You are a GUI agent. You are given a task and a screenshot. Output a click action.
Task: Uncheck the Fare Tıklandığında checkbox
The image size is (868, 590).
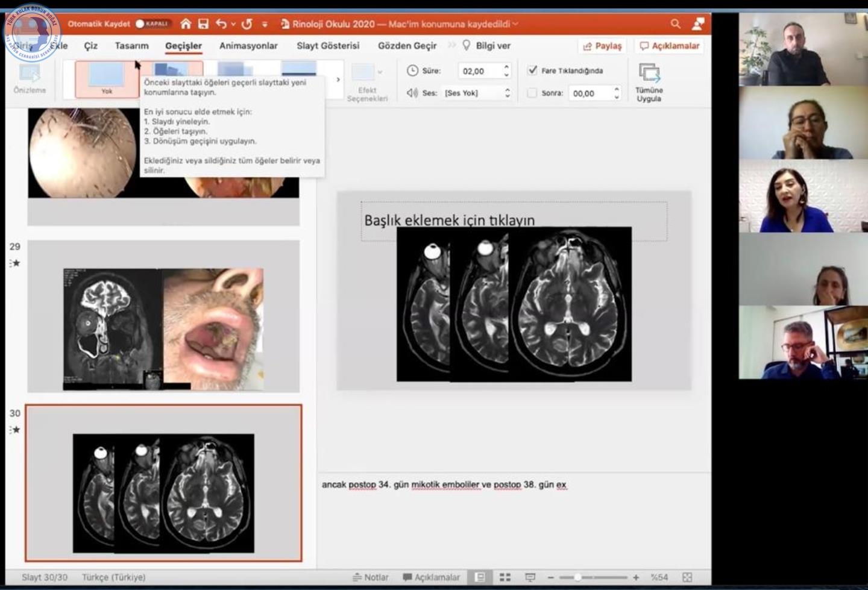(x=532, y=70)
